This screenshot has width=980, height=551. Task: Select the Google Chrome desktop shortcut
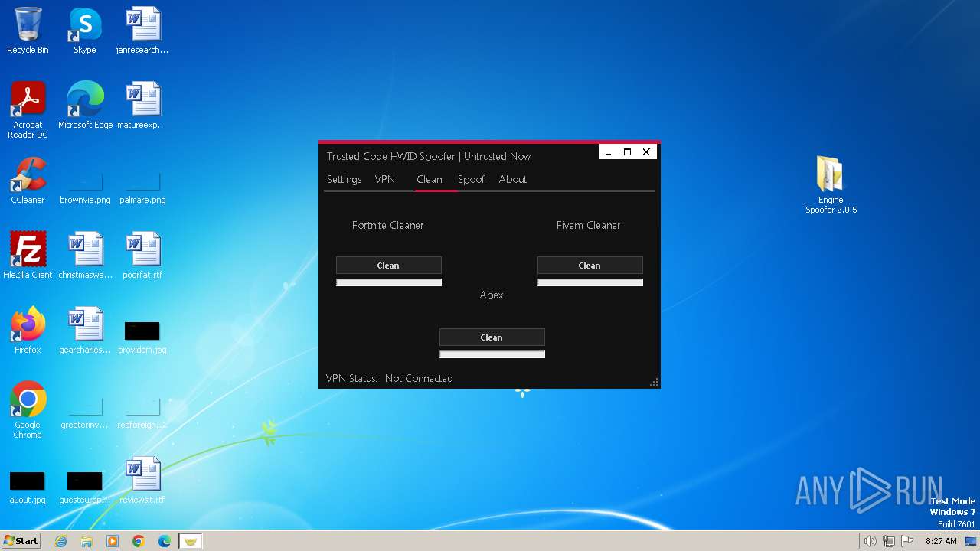pyautogui.click(x=28, y=410)
